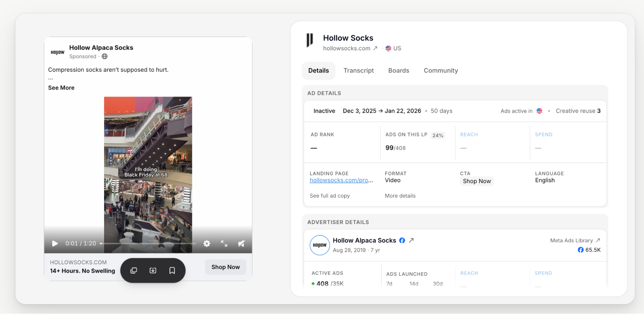
Task: Open hollowsocks.com external link arrow
Action: click(x=375, y=48)
